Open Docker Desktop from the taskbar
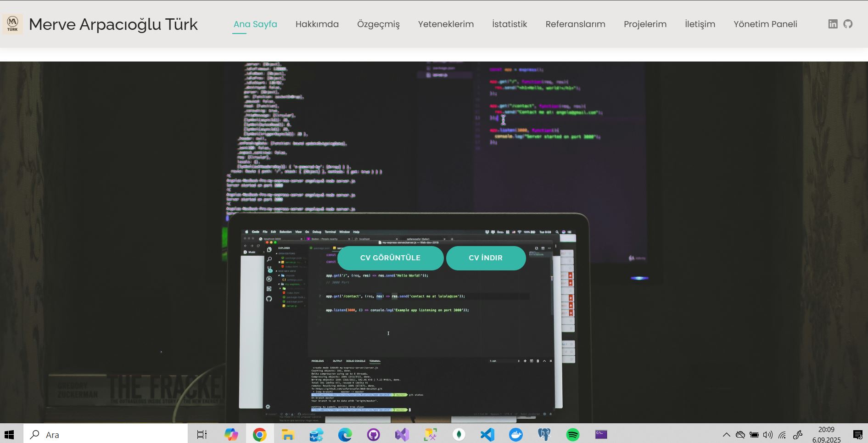 (x=515, y=434)
